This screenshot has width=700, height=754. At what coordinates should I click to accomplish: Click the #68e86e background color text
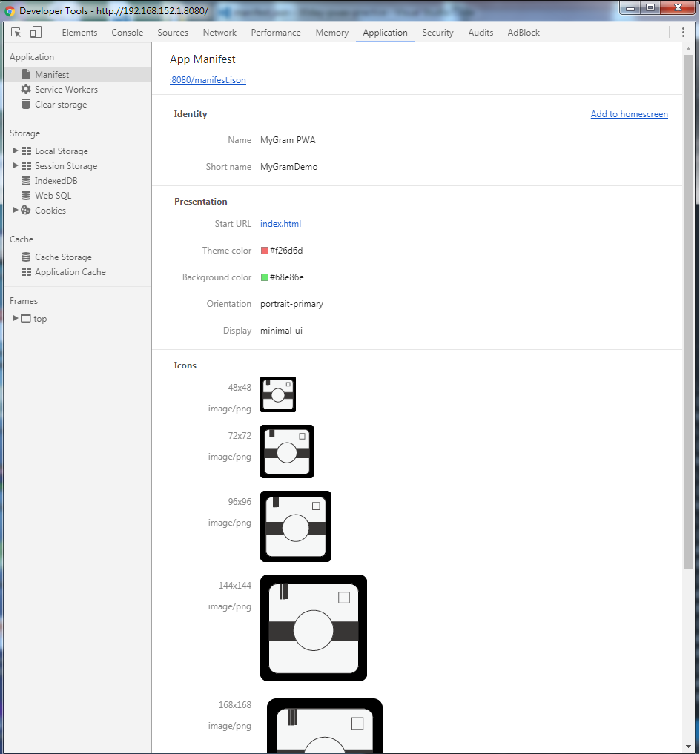(287, 277)
